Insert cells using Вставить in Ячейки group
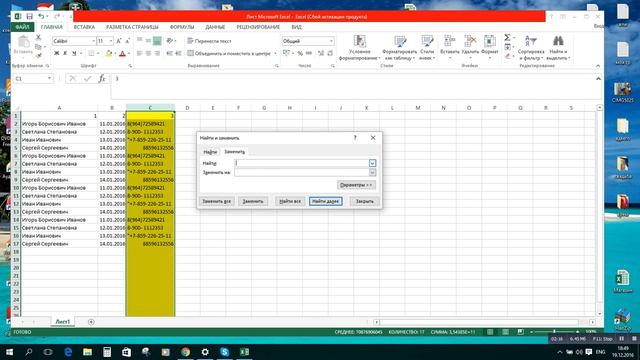Image resolution: width=640 pixels, height=360 pixels. click(450, 47)
